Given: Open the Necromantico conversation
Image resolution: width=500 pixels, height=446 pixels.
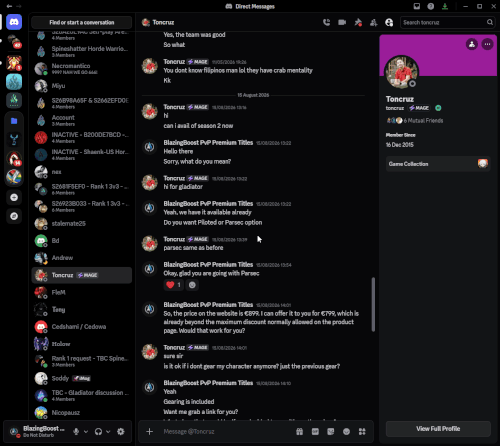Looking at the screenshot, I should (82, 68).
